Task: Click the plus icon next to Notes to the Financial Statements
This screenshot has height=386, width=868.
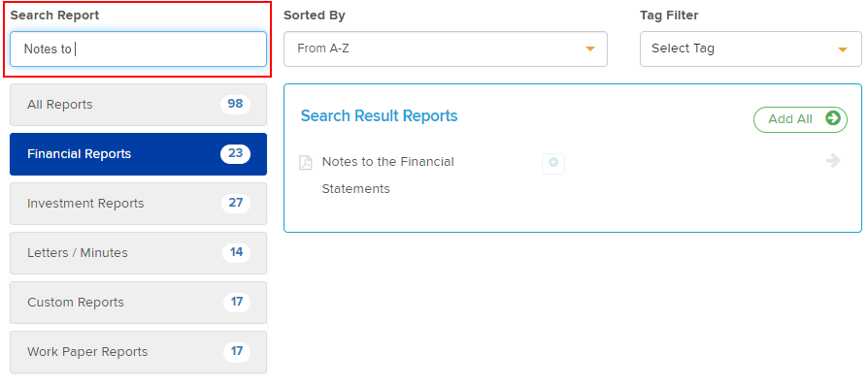Action: pos(553,164)
